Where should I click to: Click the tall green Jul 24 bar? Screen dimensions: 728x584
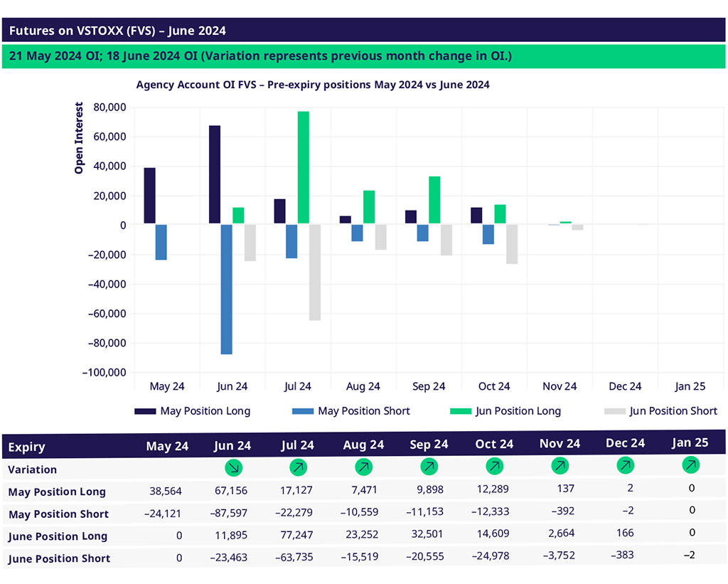tap(304, 167)
